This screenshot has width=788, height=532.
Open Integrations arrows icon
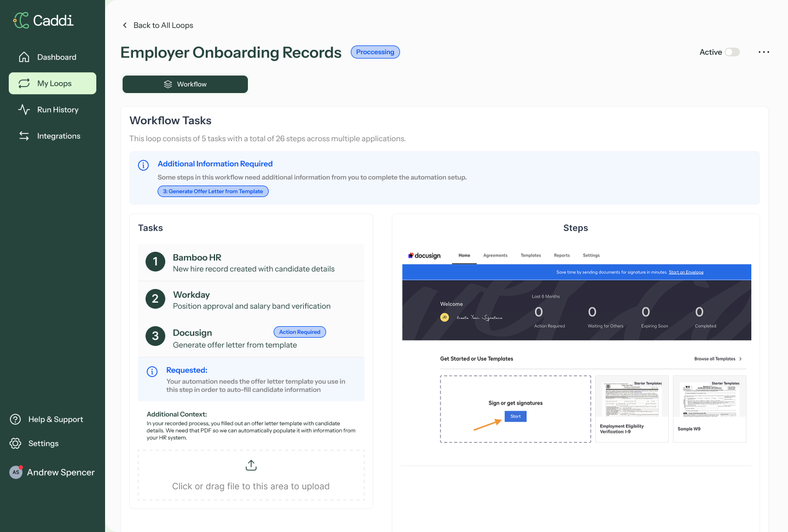pos(24,136)
